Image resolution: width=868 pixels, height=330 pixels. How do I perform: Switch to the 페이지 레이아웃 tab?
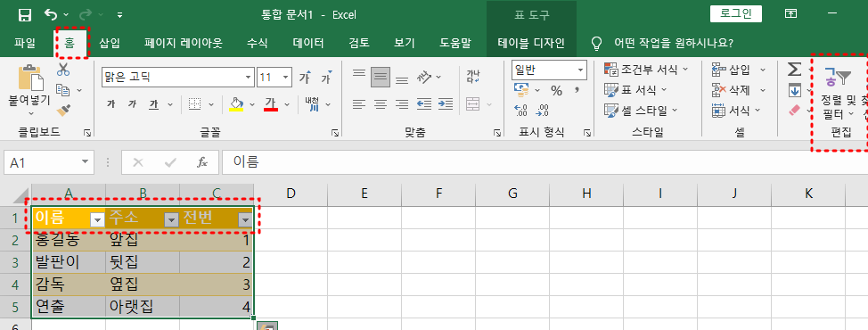click(x=184, y=43)
